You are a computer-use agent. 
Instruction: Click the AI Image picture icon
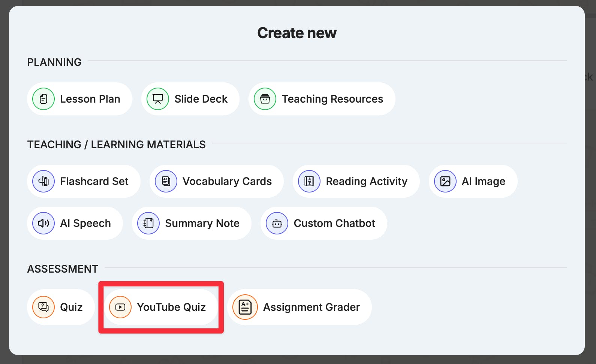445,181
